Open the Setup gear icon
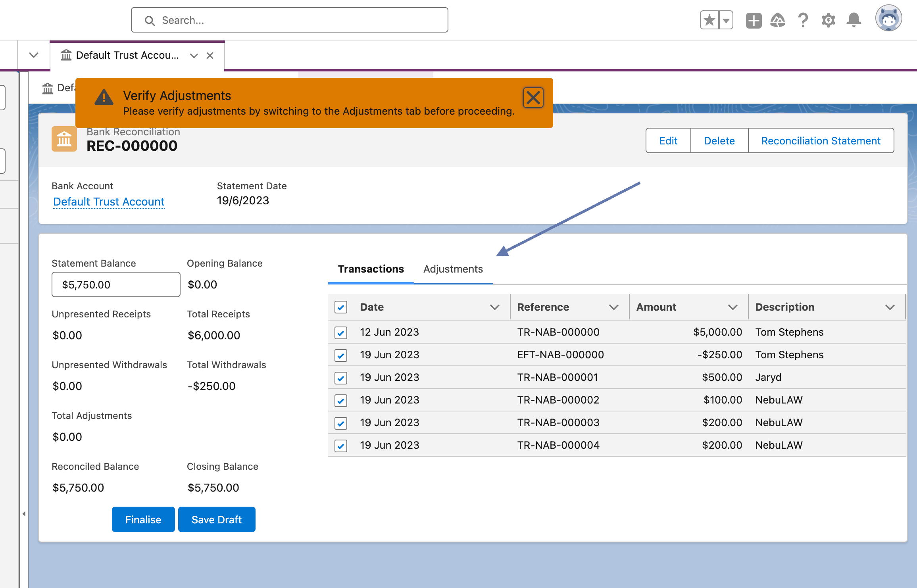This screenshot has width=917, height=588. click(829, 20)
